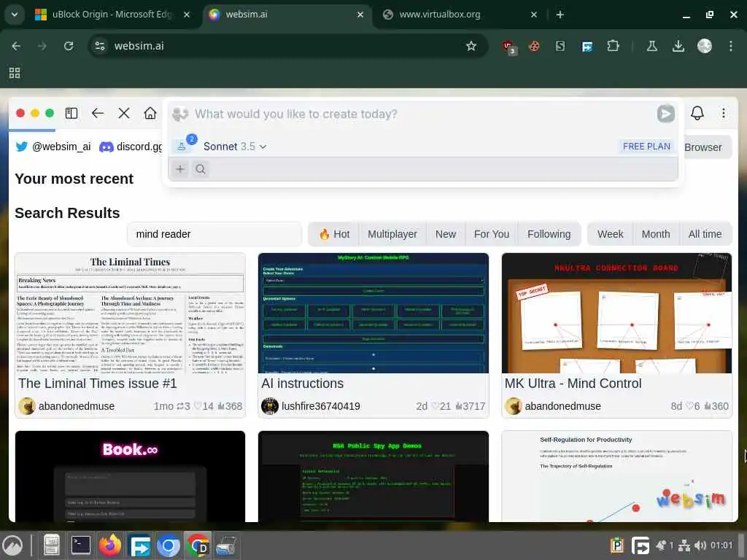Click the FREE PLAN label
Viewport: 747px width, 560px height.
[x=646, y=147]
